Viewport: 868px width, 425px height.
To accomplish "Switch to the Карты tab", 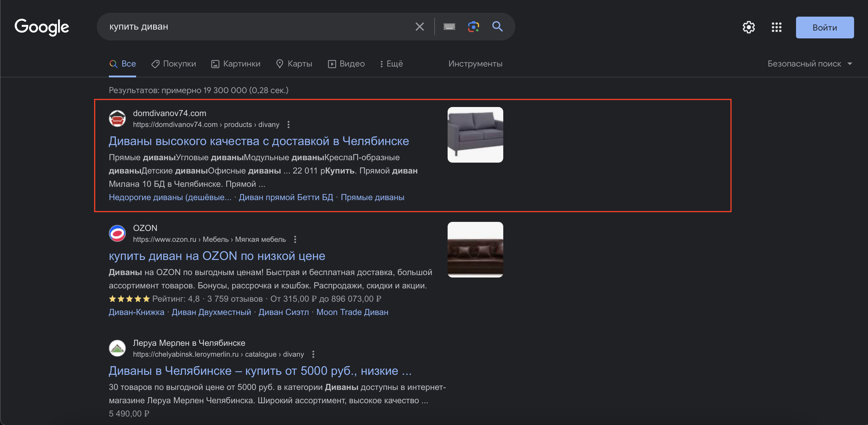I will pyautogui.click(x=294, y=64).
